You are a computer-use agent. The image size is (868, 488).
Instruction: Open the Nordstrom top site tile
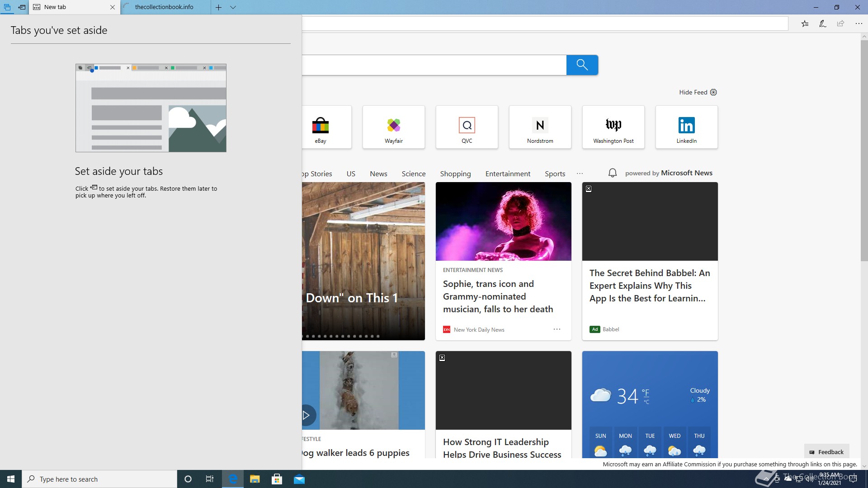[540, 127]
